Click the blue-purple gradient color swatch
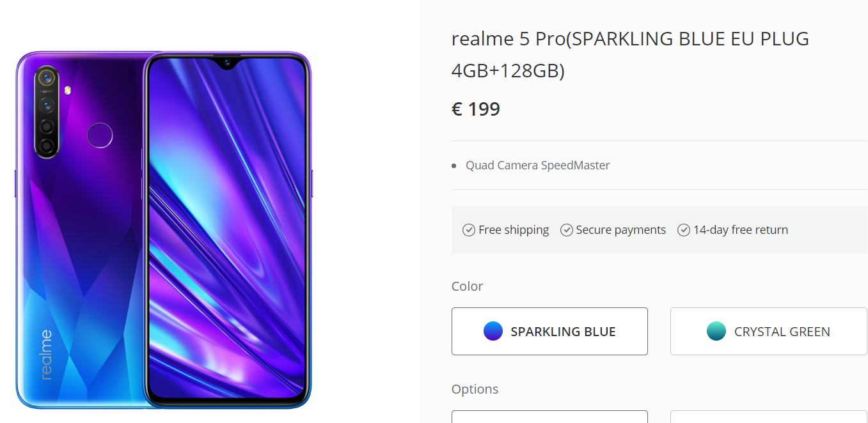The image size is (868, 423). pyautogui.click(x=493, y=331)
